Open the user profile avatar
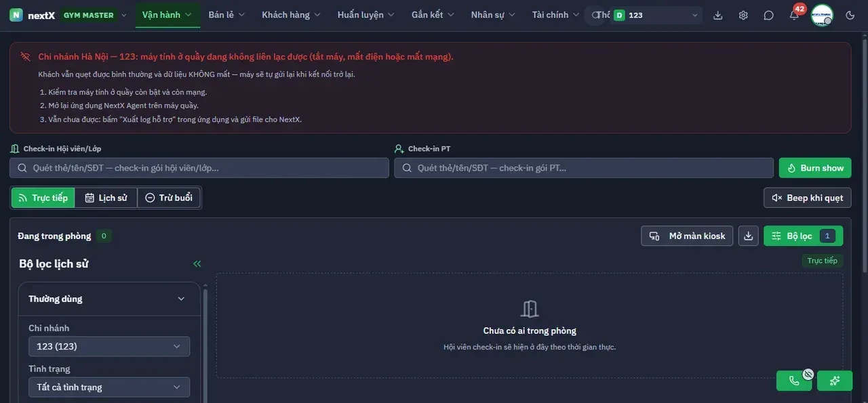This screenshot has height=403, width=868. tap(822, 15)
